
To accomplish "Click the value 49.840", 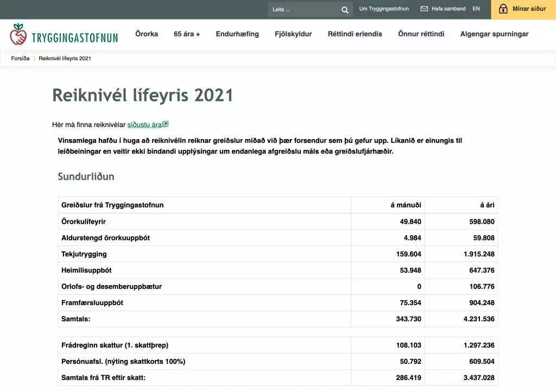I will 410,222.
